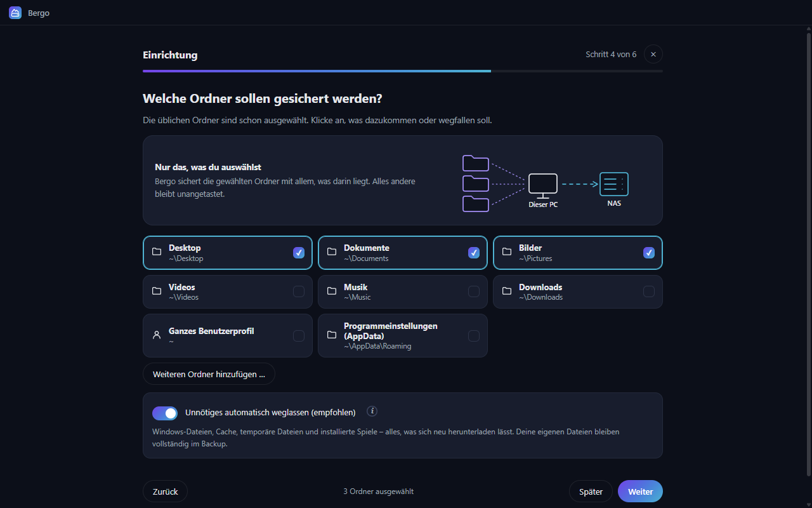Click the Musik folder icon
The width and height of the screenshot is (812, 508).
coord(332,291)
